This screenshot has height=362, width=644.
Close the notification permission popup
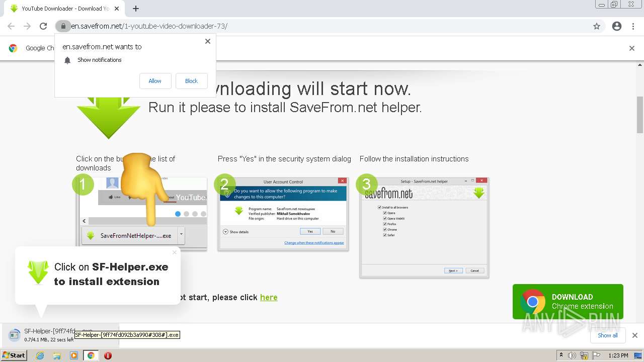pos(207,41)
